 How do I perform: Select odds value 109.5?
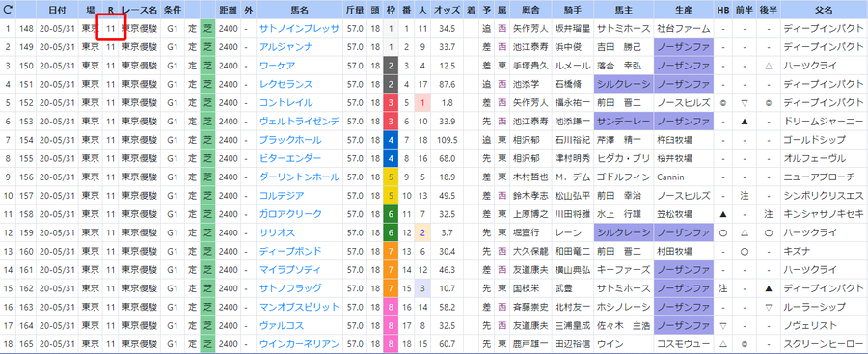click(x=448, y=140)
